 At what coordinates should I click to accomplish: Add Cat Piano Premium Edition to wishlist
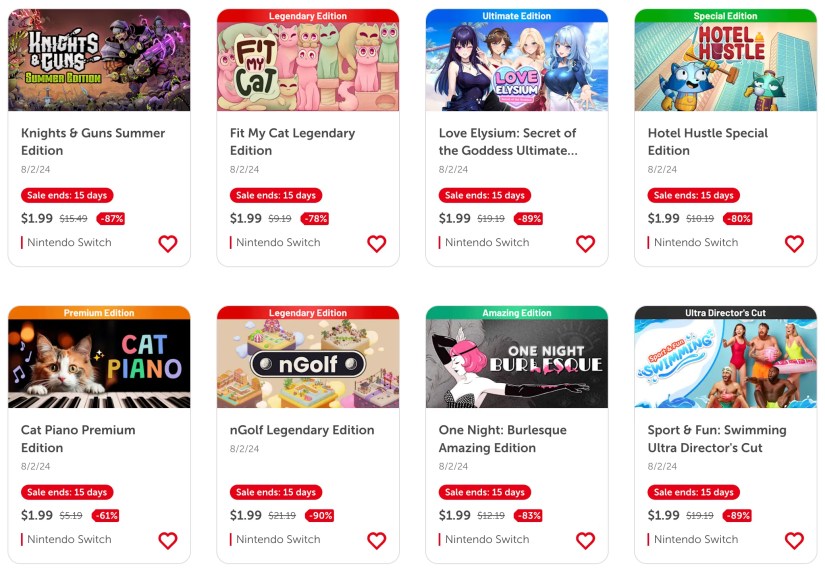pos(168,540)
